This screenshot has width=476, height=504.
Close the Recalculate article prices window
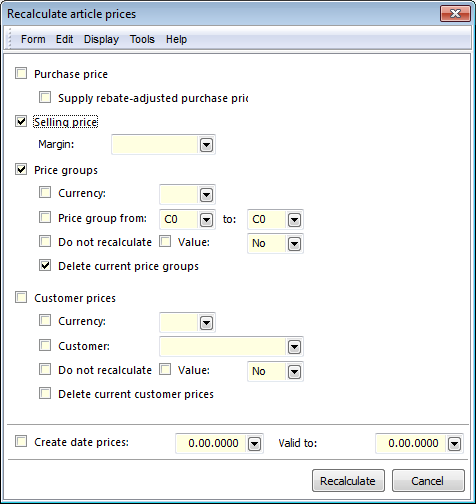click(x=455, y=14)
